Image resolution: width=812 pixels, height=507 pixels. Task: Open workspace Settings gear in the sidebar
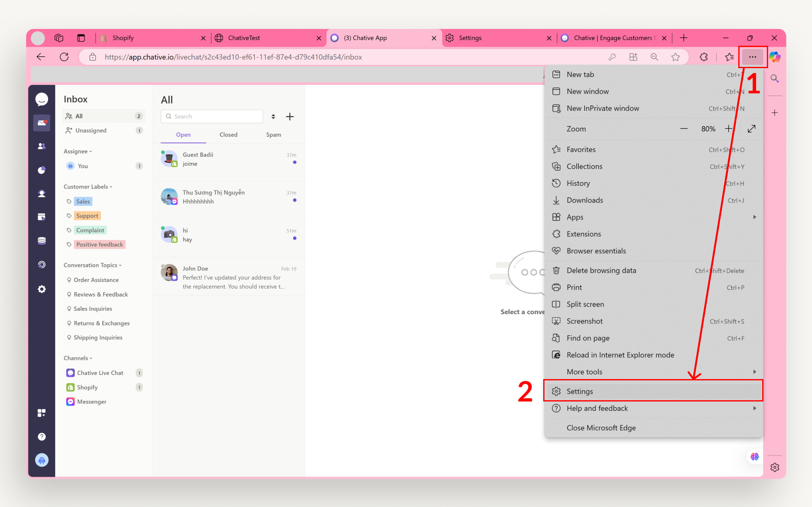(x=42, y=289)
